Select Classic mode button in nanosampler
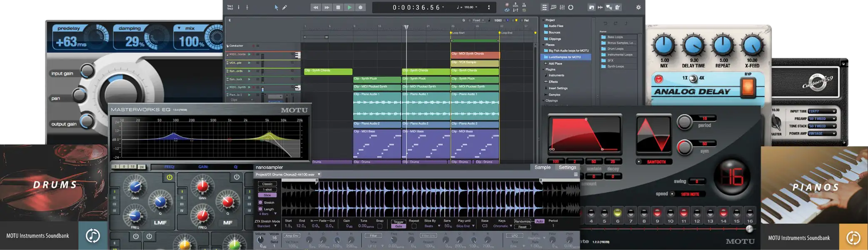The height and width of the screenshot is (250, 868). click(x=267, y=184)
